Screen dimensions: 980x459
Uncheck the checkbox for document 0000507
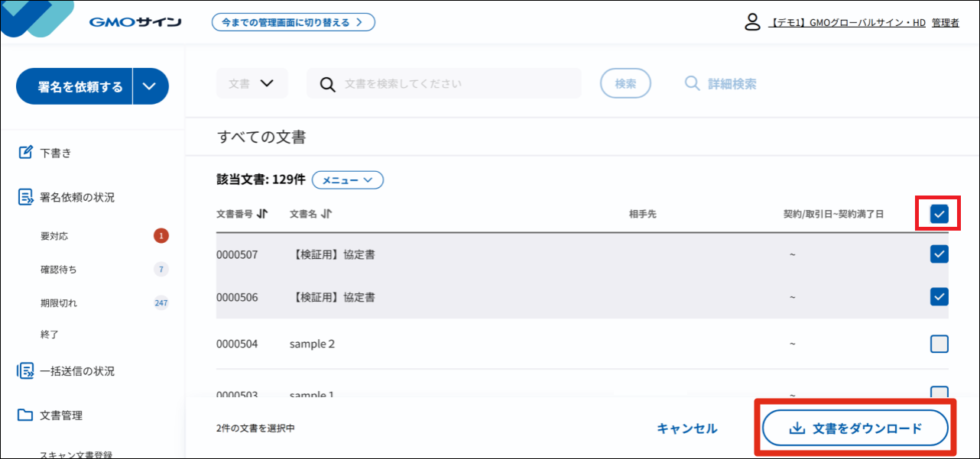click(x=939, y=254)
